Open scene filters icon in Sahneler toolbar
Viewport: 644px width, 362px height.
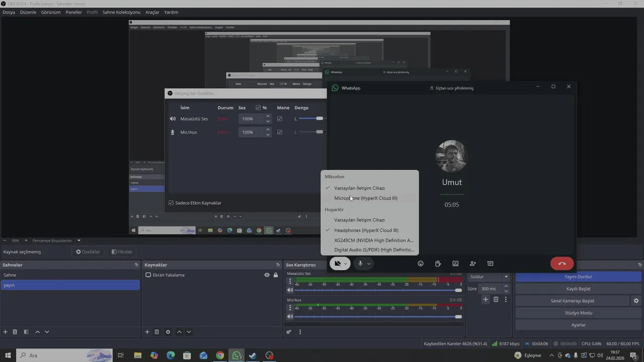coord(26,332)
